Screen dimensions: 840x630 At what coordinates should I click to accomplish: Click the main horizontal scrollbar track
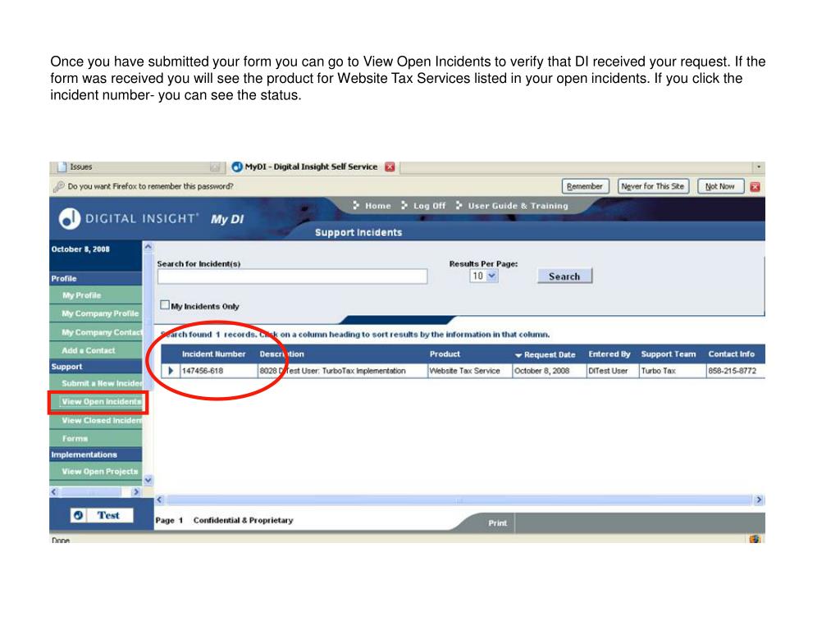pos(459,500)
